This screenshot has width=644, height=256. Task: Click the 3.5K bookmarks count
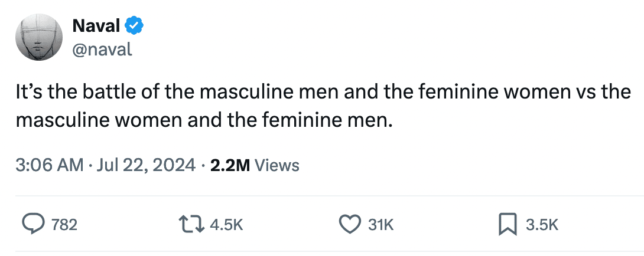click(542, 225)
